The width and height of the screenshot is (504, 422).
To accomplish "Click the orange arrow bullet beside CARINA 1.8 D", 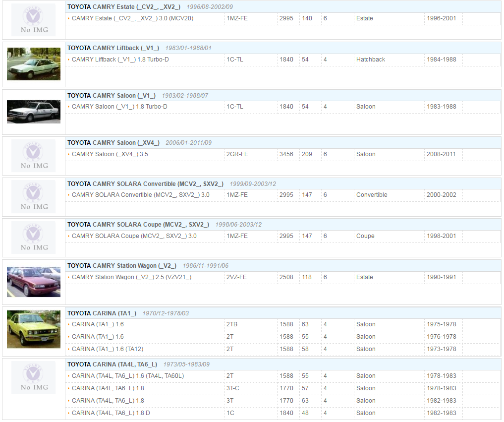I will point(68,413).
